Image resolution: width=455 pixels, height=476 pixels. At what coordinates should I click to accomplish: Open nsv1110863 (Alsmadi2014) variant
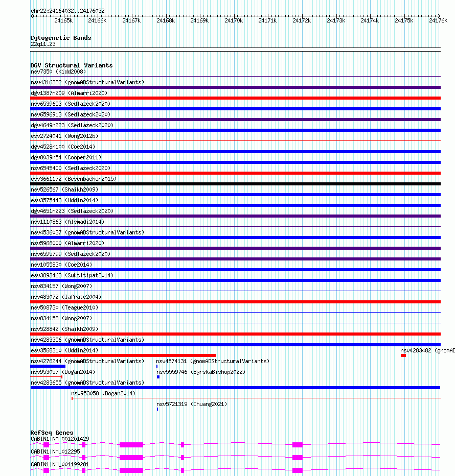[67, 222]
